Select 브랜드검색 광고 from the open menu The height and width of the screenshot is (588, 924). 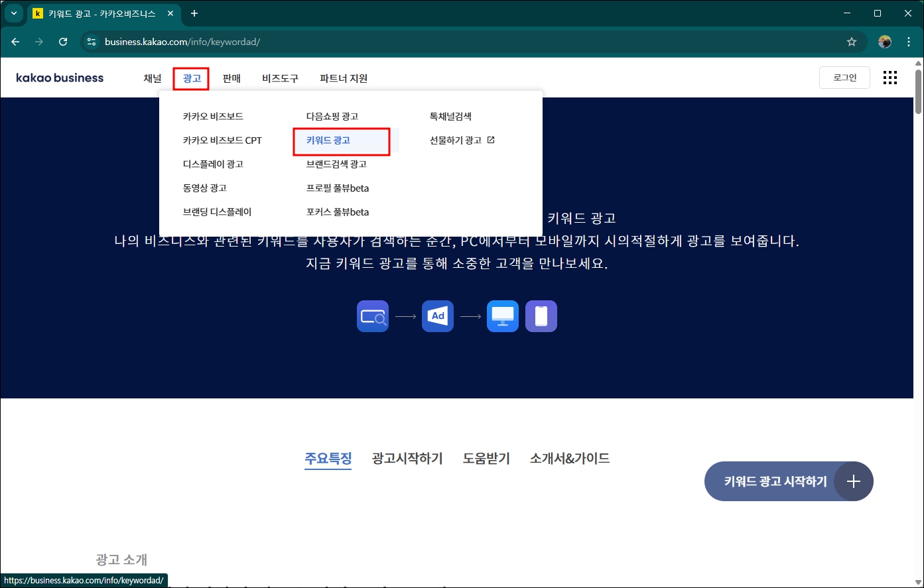tap(338, 164)
